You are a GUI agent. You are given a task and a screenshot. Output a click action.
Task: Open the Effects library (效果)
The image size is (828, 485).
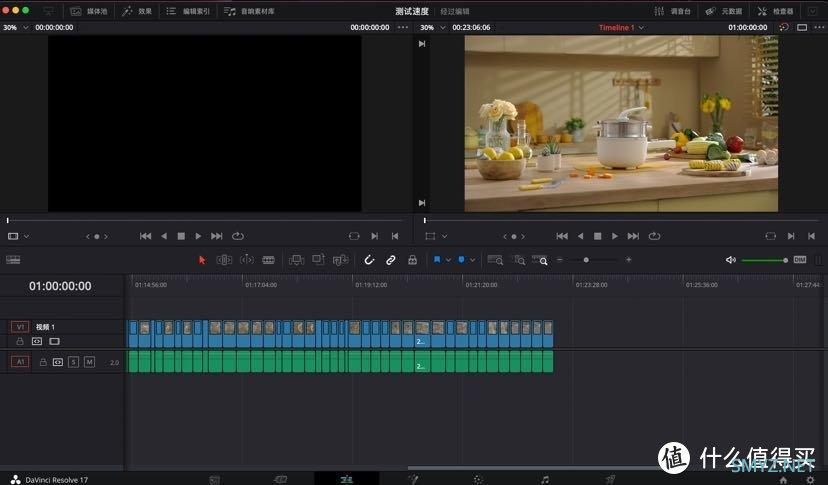[x=137, y=11]
